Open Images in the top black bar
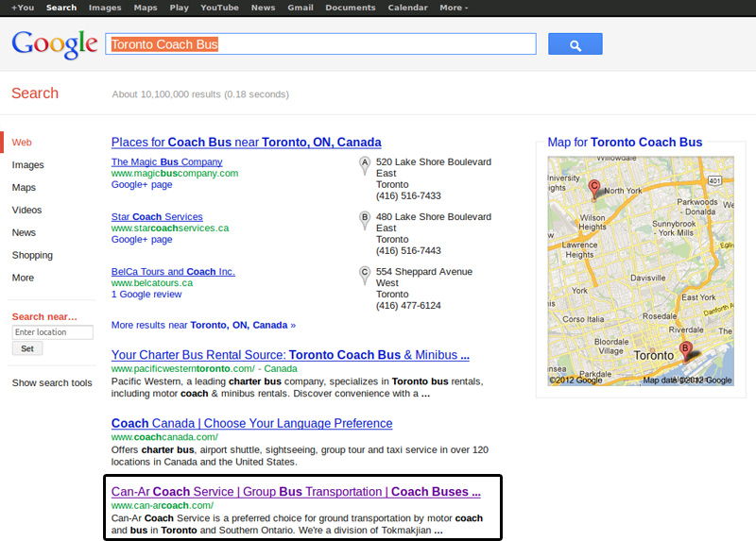This screenshot has height=541, width=756. coord(105,8)
